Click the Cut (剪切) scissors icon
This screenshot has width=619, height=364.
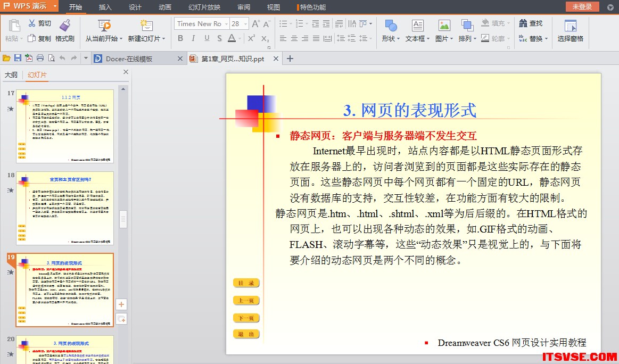click(x=32, y=23)
